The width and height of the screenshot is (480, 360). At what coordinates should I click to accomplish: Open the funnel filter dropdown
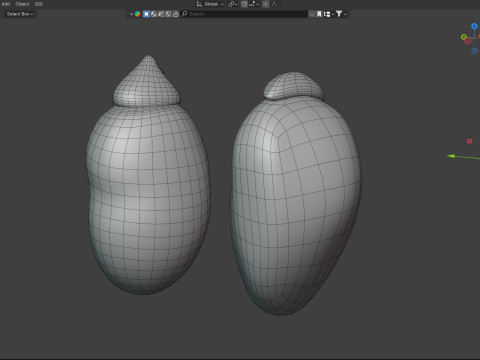tap(341, 14)
